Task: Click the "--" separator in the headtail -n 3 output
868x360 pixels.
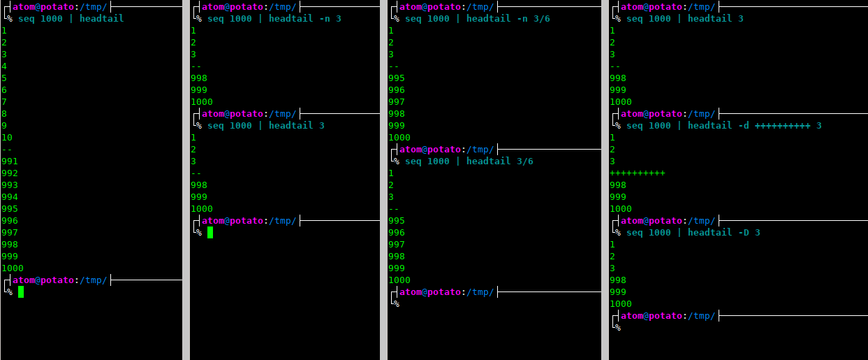Action: tap(196, 66)
